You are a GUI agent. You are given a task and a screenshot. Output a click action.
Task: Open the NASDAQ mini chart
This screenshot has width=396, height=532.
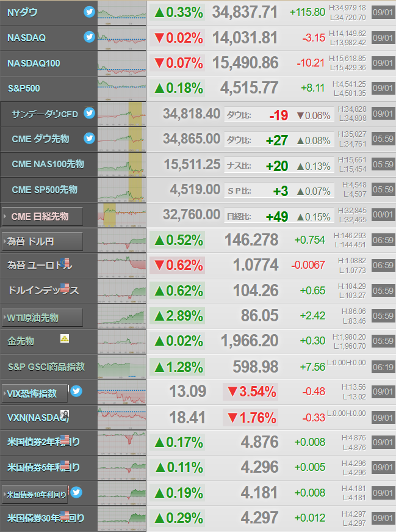pyautogui.click(x=121, y=38)
